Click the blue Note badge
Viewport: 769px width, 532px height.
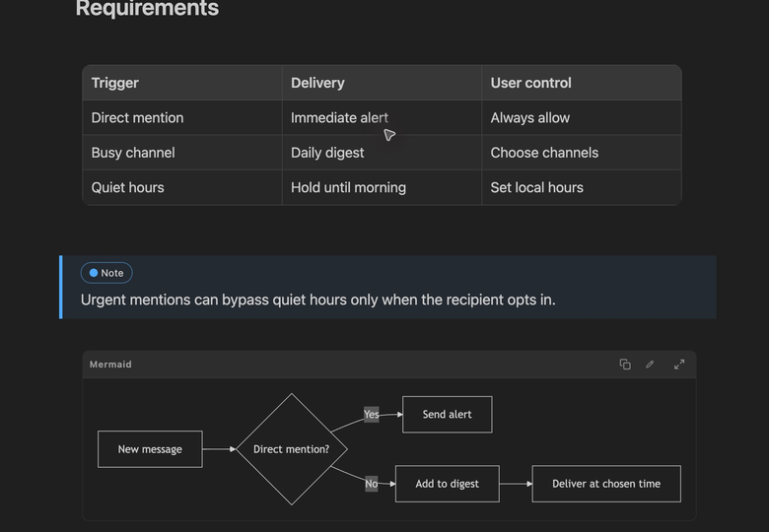[x=106, y=273]
